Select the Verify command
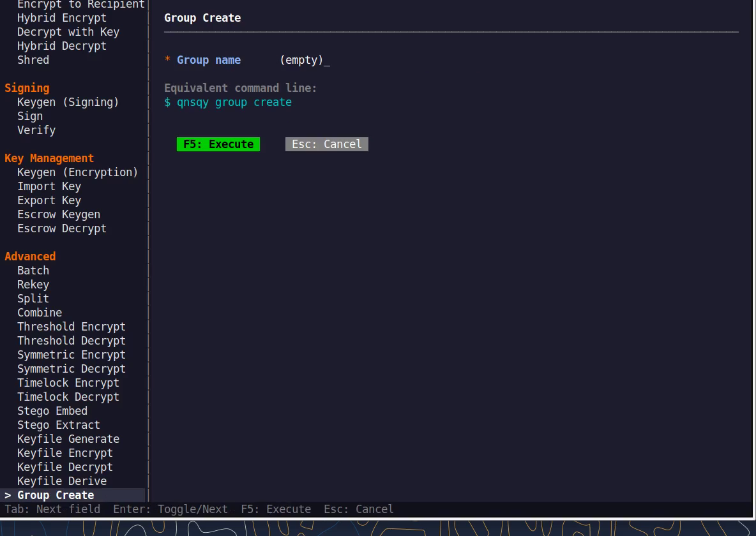 coord(36,130)
